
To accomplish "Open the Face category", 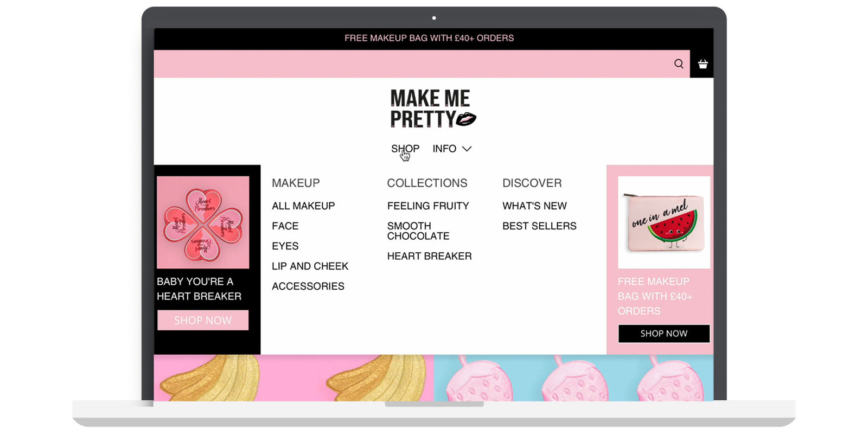I will 285,226.
